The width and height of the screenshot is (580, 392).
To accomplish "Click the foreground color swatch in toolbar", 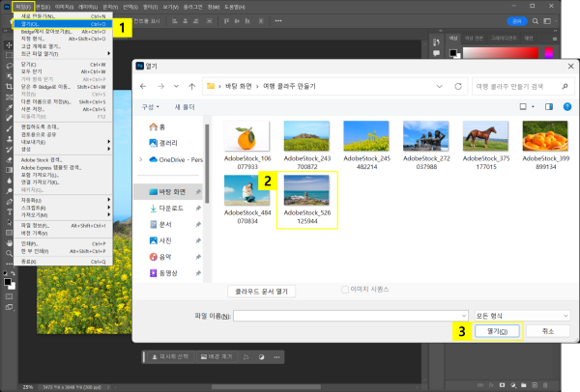I will [x=7, y=282].
